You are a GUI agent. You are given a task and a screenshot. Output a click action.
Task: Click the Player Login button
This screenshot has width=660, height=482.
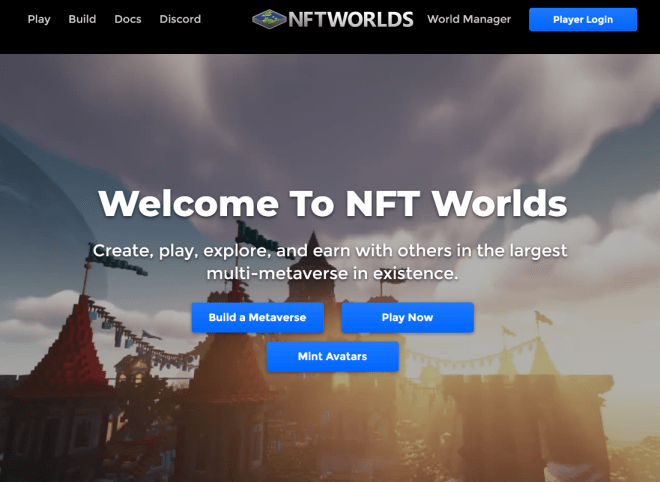coord(583,19)
